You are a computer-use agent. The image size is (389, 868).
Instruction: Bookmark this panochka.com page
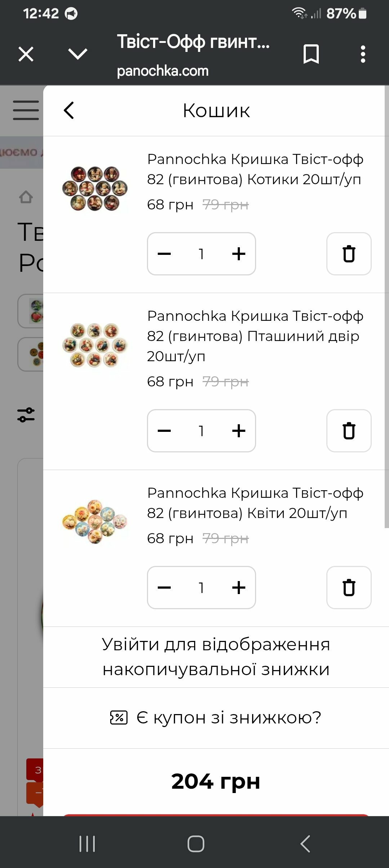311,54
